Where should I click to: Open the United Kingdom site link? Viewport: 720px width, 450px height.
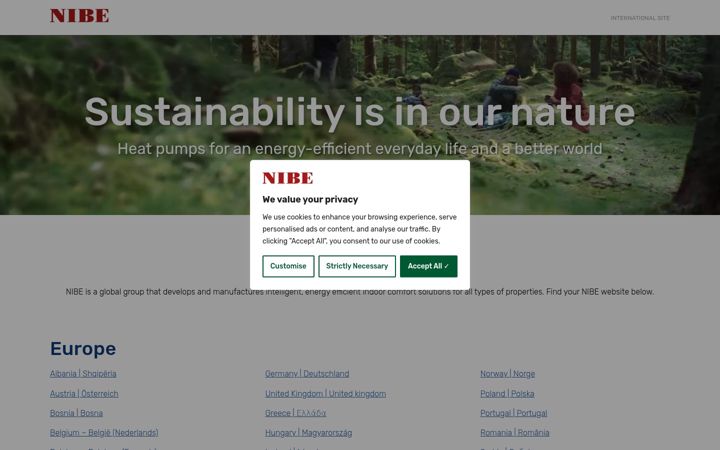(326, 394)
